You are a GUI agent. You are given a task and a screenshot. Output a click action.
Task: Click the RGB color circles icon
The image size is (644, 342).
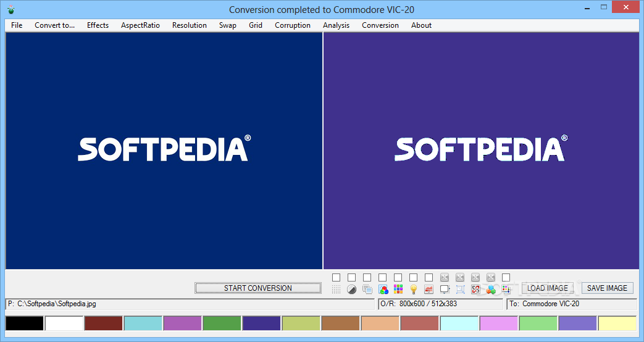coord(383,290)
